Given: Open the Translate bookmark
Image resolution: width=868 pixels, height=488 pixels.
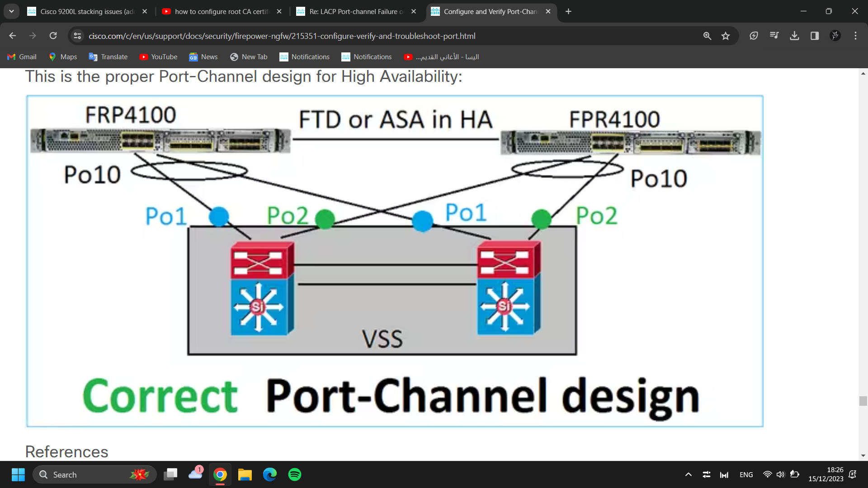Looking at the screenshot, I should click(108, 56).
